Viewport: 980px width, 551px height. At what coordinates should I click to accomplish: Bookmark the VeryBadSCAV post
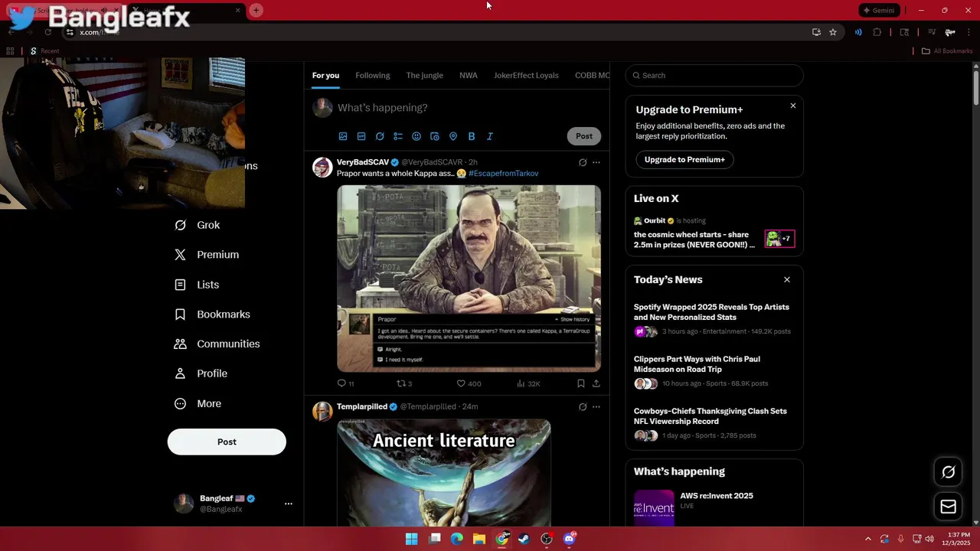tap(581, 383)
